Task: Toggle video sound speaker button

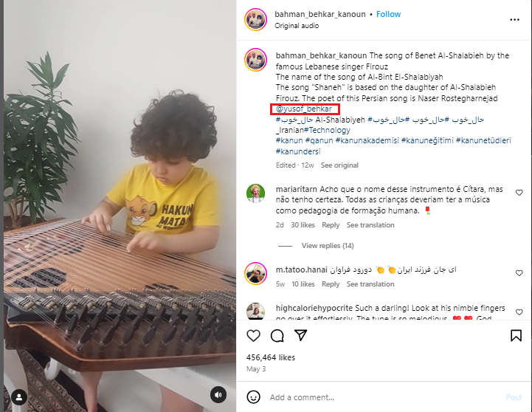Action: pos(218,395)
